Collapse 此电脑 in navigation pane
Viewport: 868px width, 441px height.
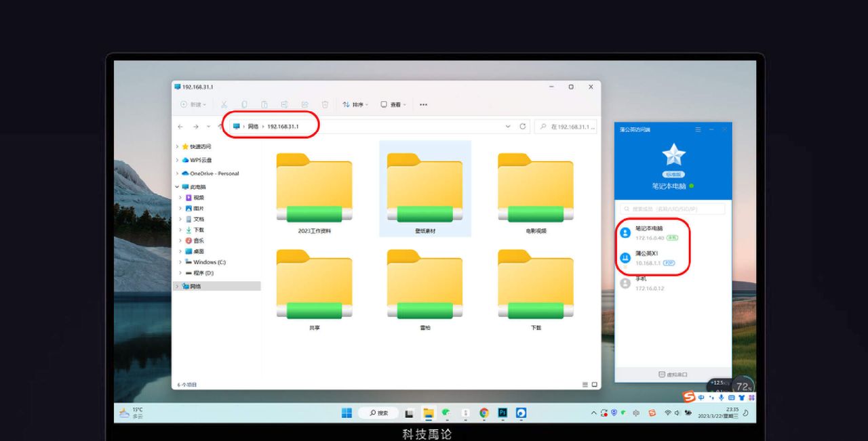tap(178, 186)
